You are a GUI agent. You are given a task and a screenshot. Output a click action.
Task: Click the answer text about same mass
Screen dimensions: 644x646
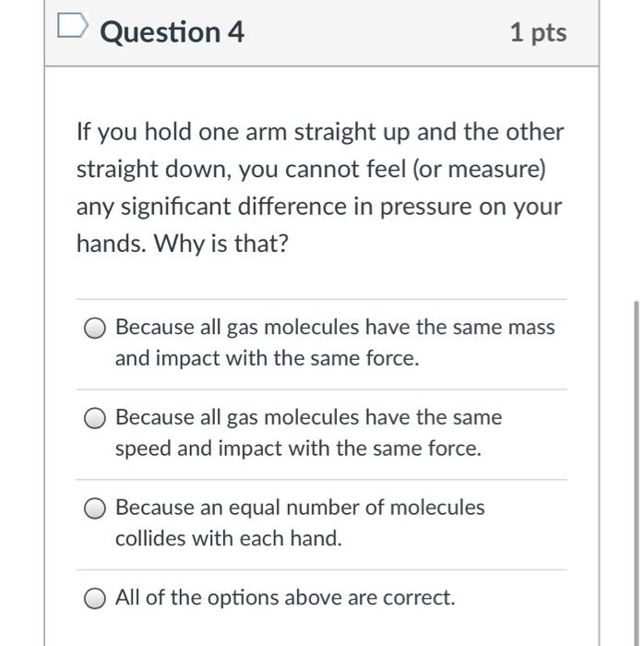click(335, 328)
